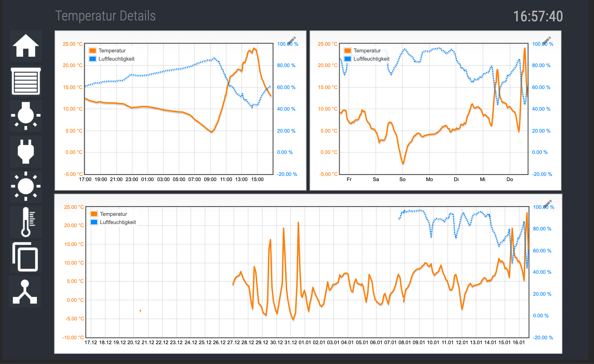Click edit pencil on weekly chart
594x364 pixels.
tap(547, 40)
